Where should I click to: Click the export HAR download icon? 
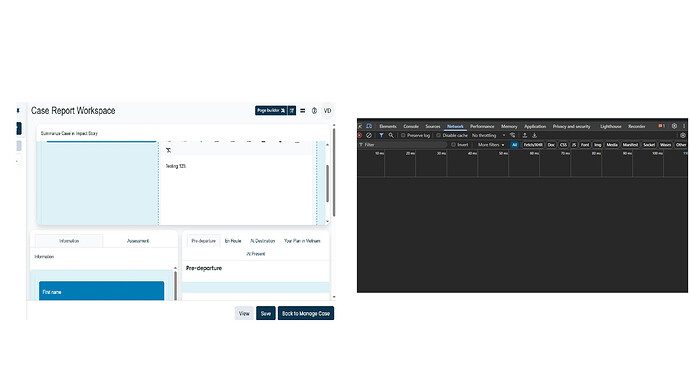click(x=534, y=135)
